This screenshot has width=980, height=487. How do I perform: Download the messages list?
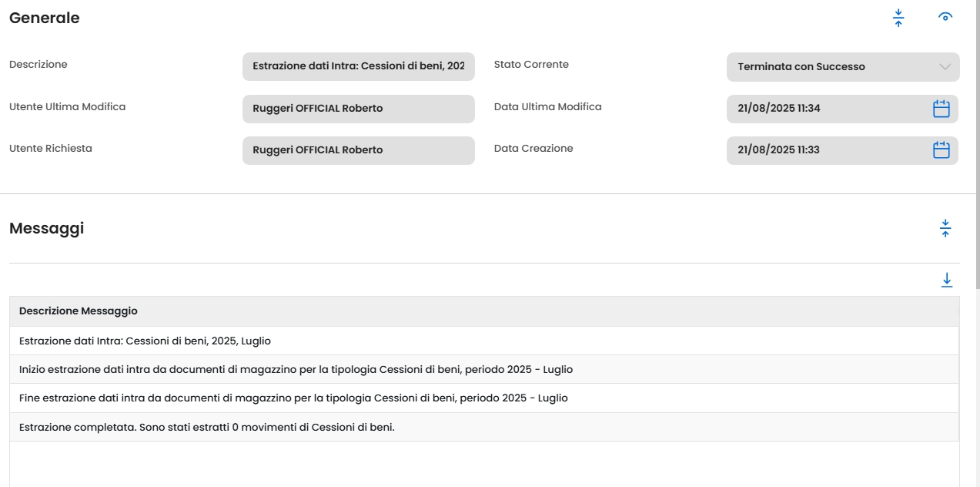(x=946, y=280)
